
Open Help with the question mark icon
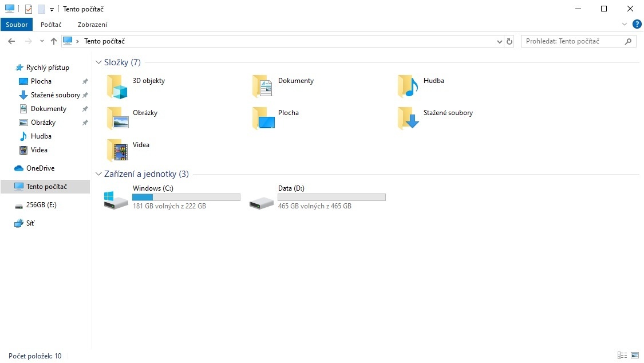[x=637, y=24]
